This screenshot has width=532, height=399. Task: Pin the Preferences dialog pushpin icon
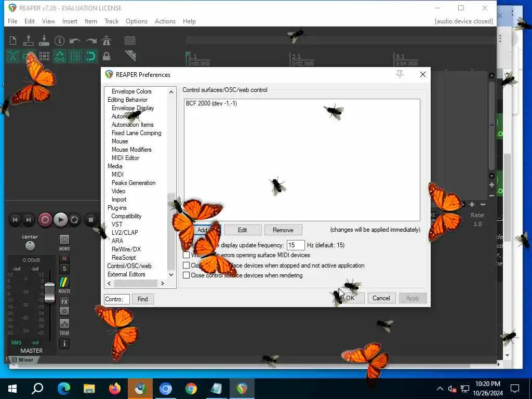[x=400, y=74]
